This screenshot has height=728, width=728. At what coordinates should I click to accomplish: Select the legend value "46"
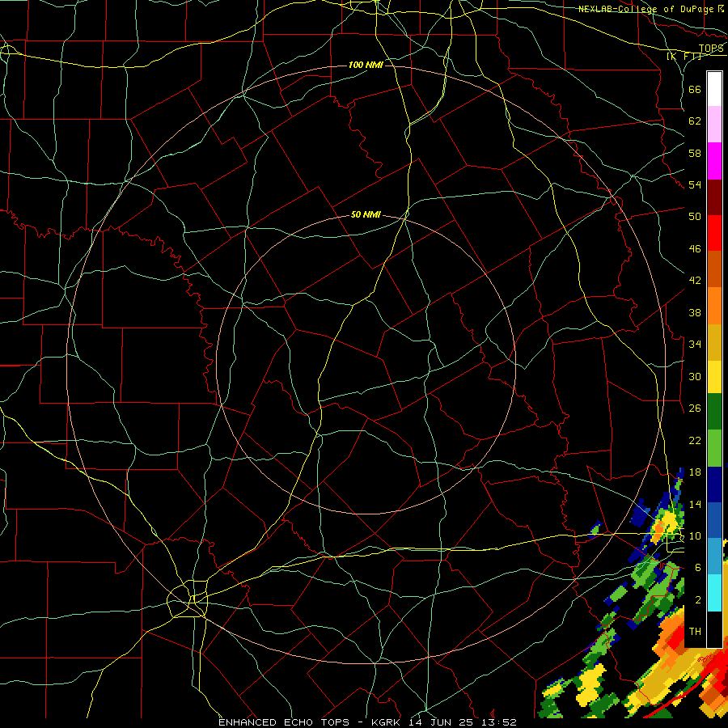[695, 248]
